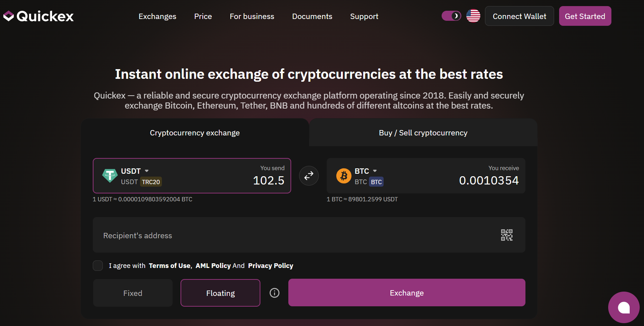Viewport: 644px width, 326px height.
Task: Click the Bitcoin coin icon
Action: tap(343, 176)
